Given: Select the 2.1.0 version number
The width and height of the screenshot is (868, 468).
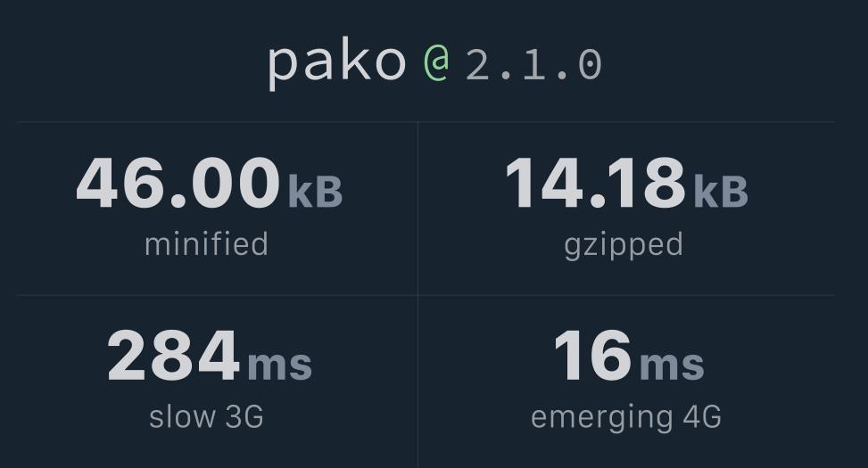Looking at the screenshot, I should [533, 64].
